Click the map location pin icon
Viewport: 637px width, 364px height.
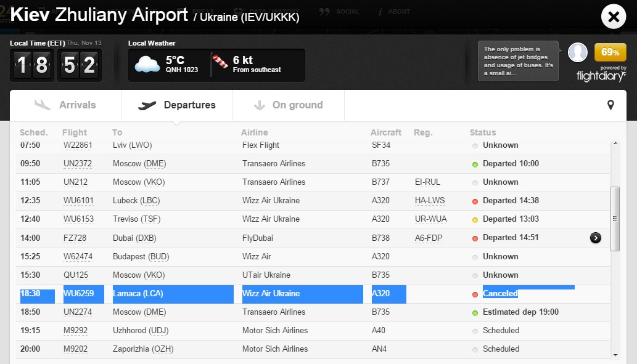point(610,105)
